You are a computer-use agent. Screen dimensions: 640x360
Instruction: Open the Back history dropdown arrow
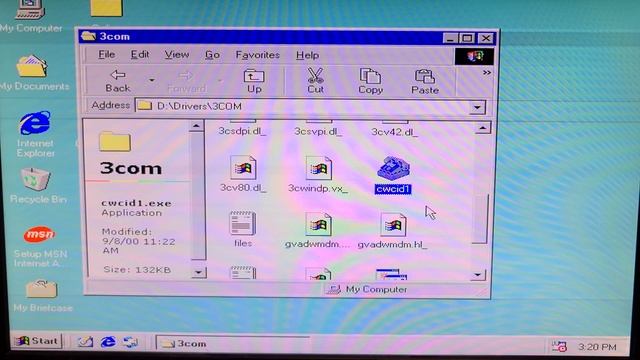click(151, 80)
